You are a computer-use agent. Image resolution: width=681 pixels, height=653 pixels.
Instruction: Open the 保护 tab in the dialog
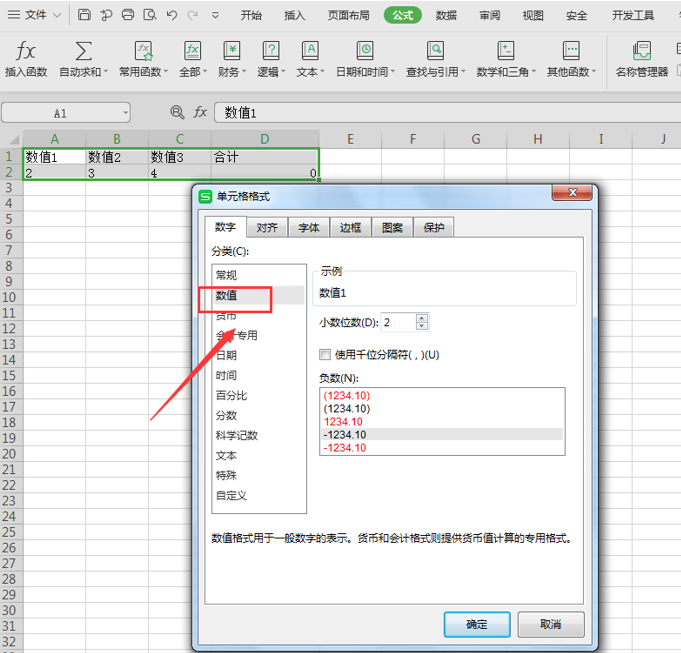[x=433, y=228]
